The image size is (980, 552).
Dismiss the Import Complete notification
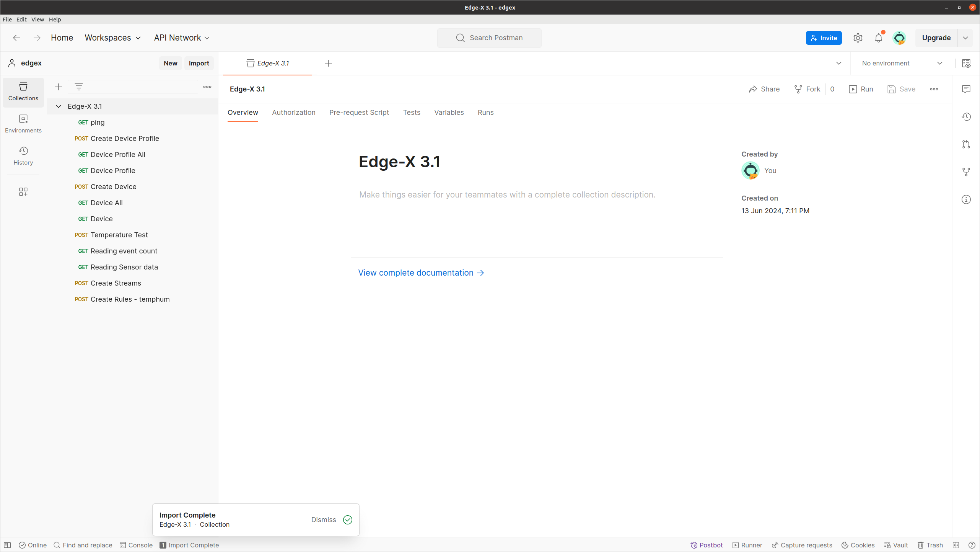point(324,520)
